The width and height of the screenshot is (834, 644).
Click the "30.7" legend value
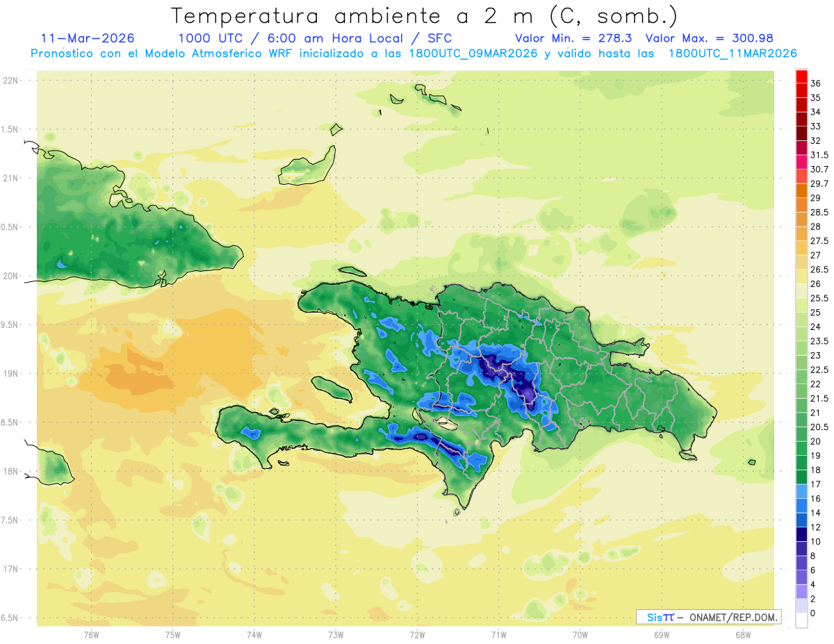(819, 170)
